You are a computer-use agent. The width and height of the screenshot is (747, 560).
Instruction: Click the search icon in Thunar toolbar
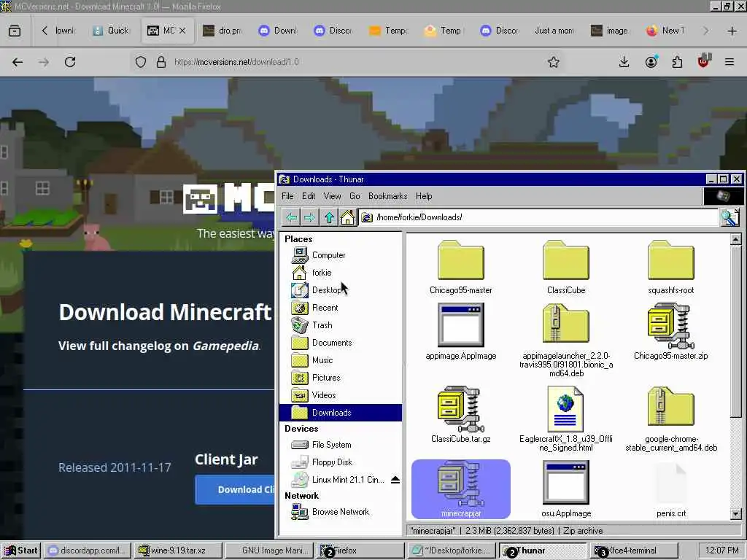[729, 217]
